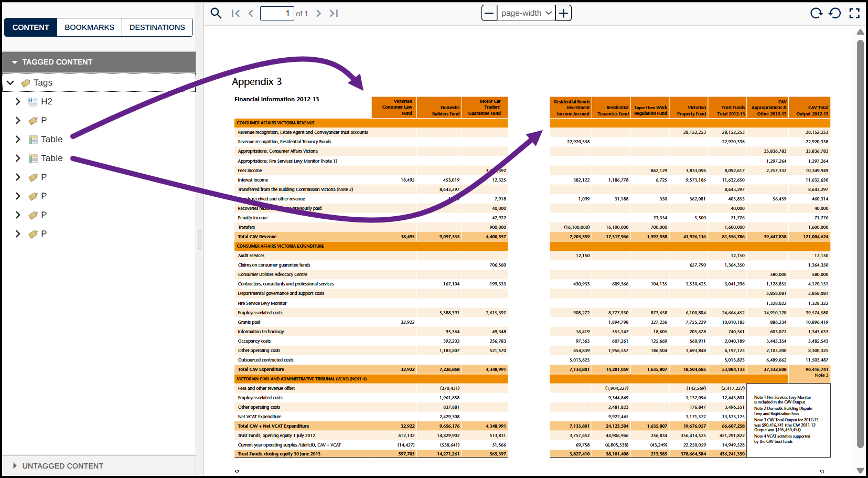Click the Financial Information 2012-13 title
The height and width of the screenshot is (478, 868).
(x=276, y=99)
